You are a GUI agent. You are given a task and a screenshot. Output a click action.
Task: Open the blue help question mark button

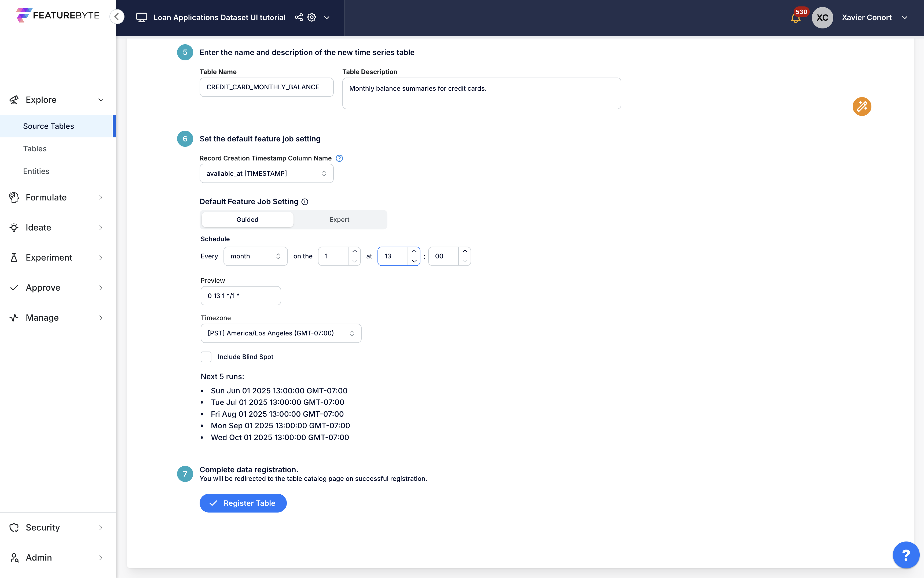click(906, 555)
